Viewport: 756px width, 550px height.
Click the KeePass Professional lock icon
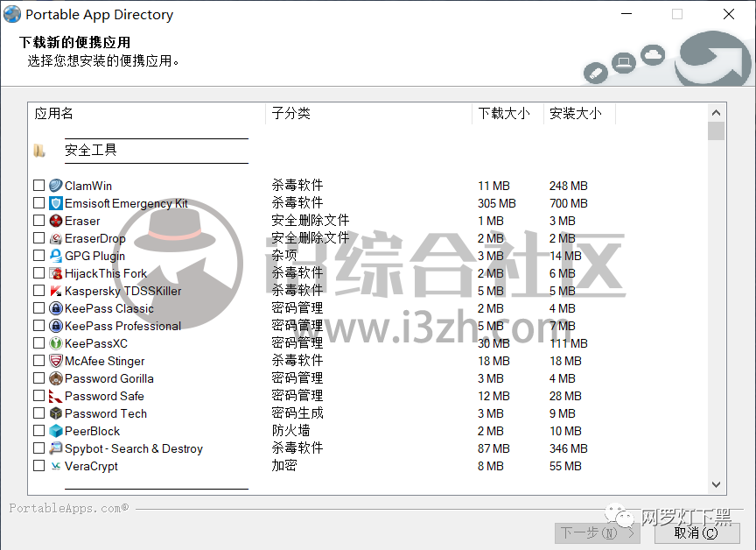(x=56, y=326)
